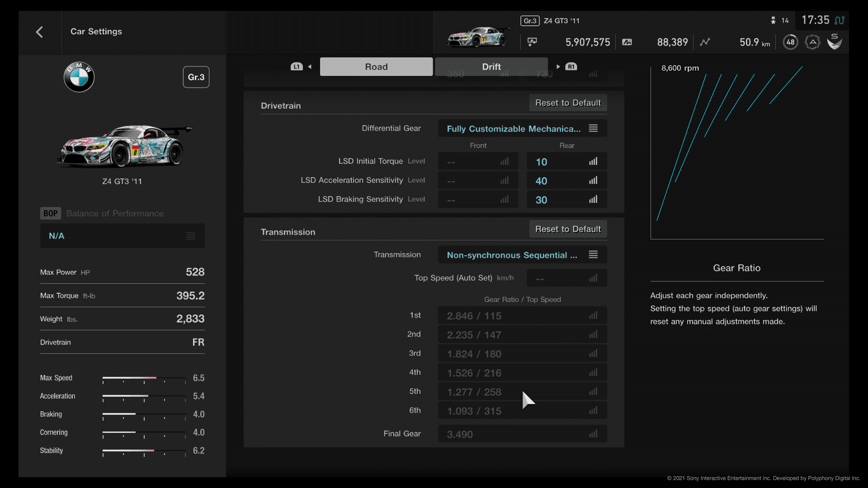The width and height of the screenshot is (868, 488).
Task: Go back using the left arrow
Action: (39, 32)
